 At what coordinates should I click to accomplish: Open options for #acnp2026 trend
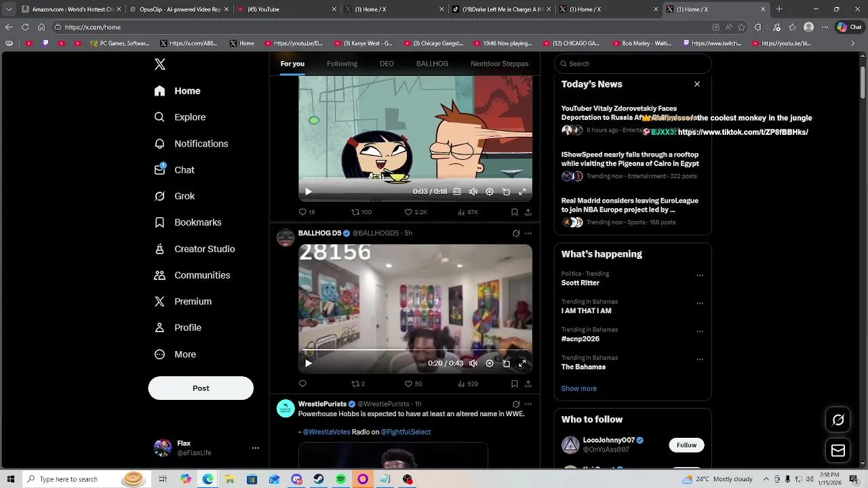[700, 331]
